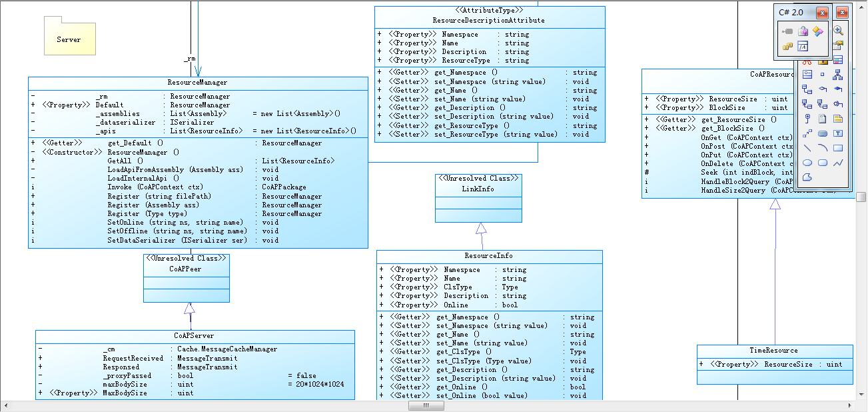Screen dimensions: 868x412
Task: Click the SetOffline operation row
Action: (x=198, y=231)
